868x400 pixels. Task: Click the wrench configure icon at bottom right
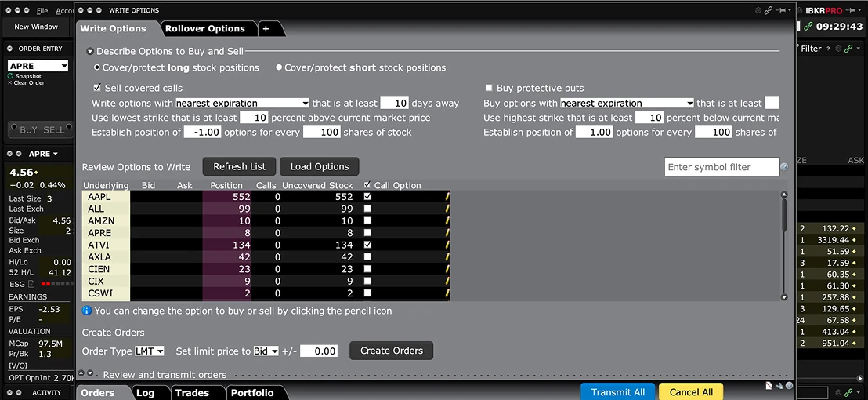(779, 386)
